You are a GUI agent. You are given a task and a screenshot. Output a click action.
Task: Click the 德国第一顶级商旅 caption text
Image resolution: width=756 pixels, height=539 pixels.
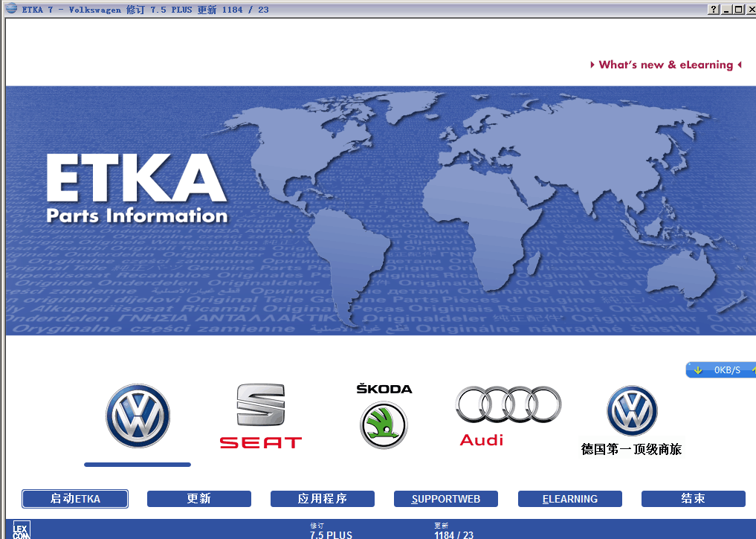point(632,449)
